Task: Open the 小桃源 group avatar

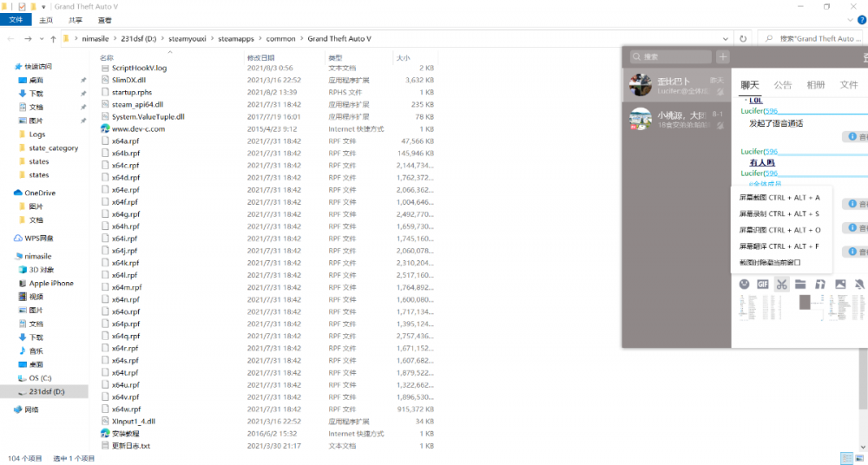Action: pyautogui.click(x=640, y=119)
